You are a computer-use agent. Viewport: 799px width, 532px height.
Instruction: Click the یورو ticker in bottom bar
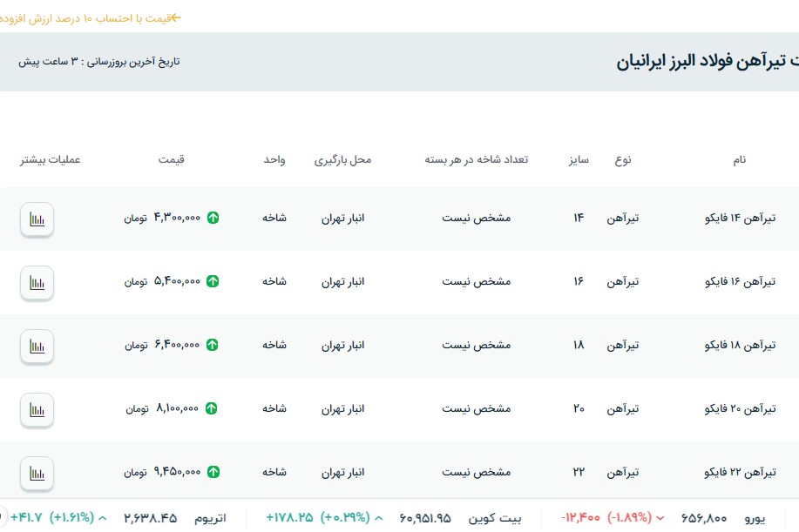(x=753, y=517)
